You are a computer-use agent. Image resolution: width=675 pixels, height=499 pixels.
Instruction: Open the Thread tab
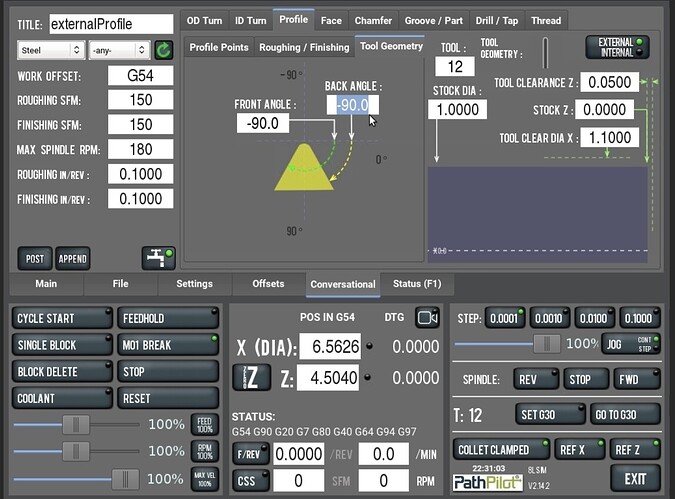[546, 21]
